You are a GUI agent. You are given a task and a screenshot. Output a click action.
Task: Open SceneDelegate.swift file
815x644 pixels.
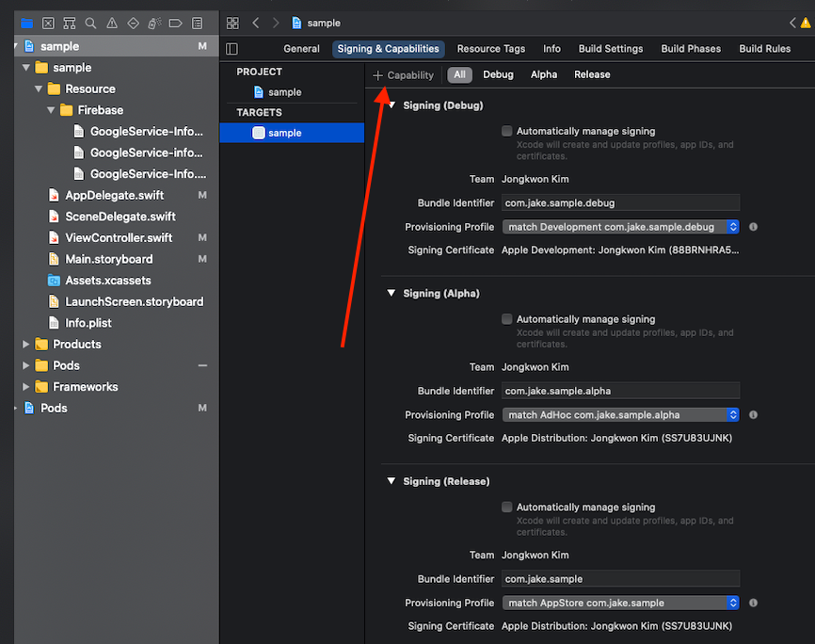(120, 217)
